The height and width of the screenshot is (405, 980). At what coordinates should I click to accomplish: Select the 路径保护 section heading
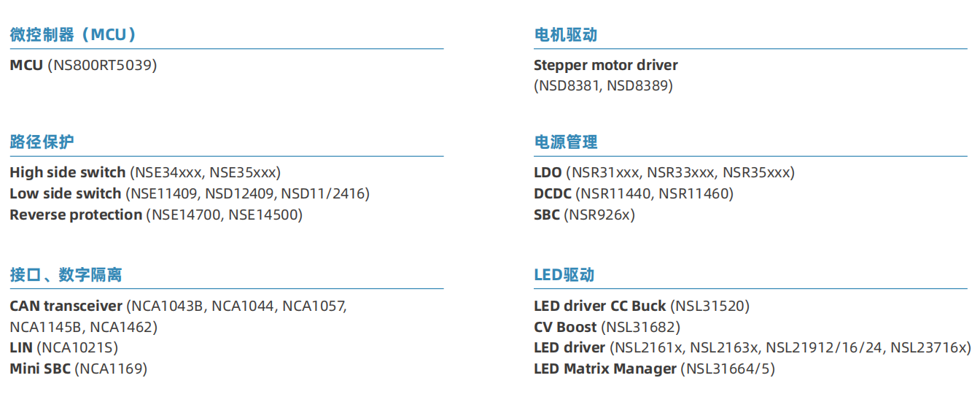(42, 142)
